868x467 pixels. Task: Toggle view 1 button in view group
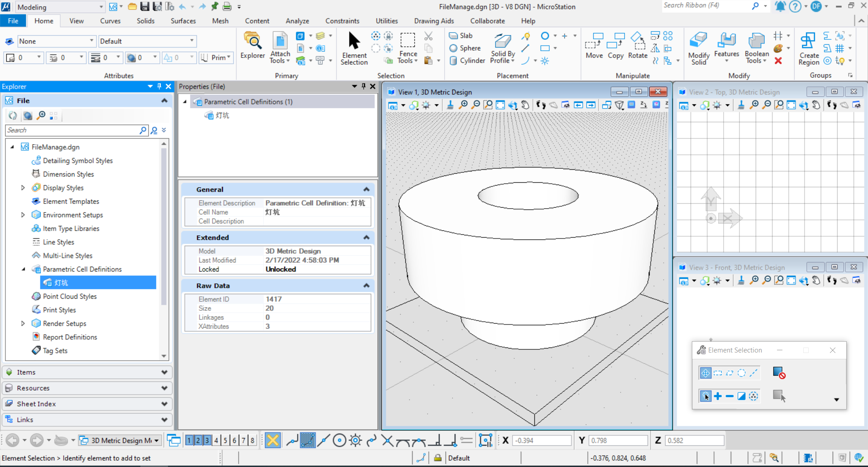(x=189, y=440)
